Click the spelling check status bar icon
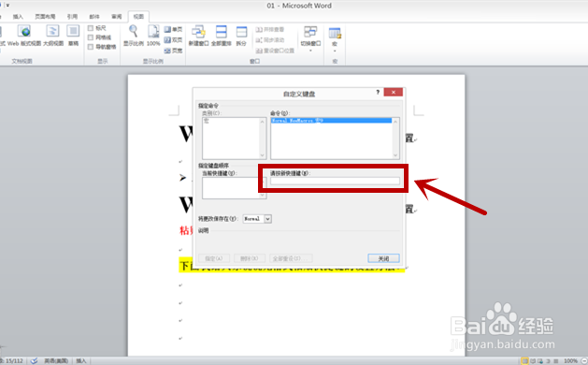588x365 pixels. click(35, 360)
